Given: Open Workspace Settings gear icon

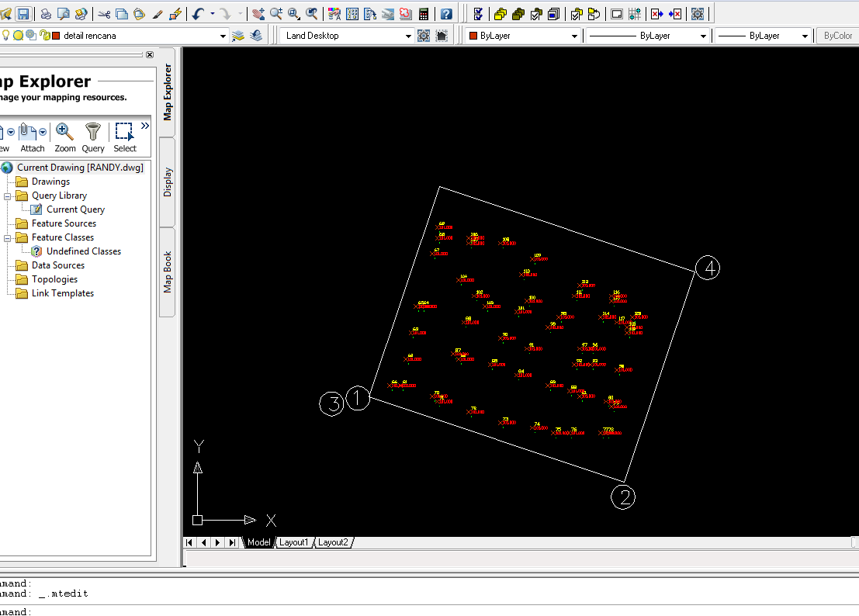Looking at the screenshot, I should [424, 36].
